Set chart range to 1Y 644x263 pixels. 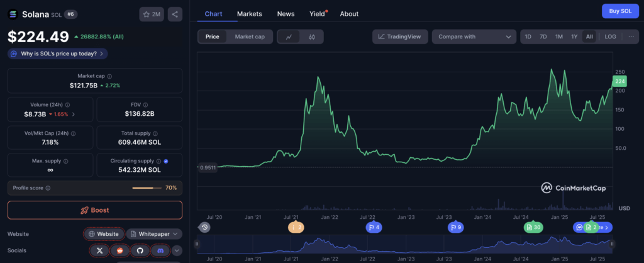[x=574, y=36]
